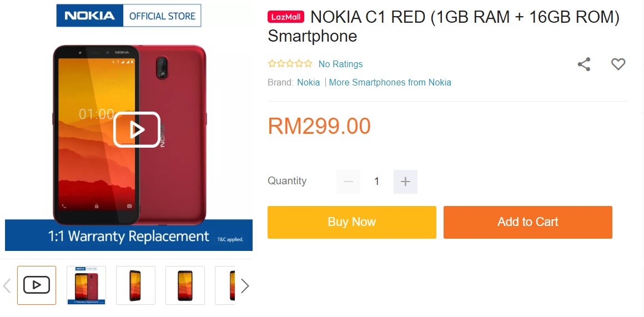Add product to wishlist with heart icon
This screenshot has width=644, height=317.
pos(618,64)
